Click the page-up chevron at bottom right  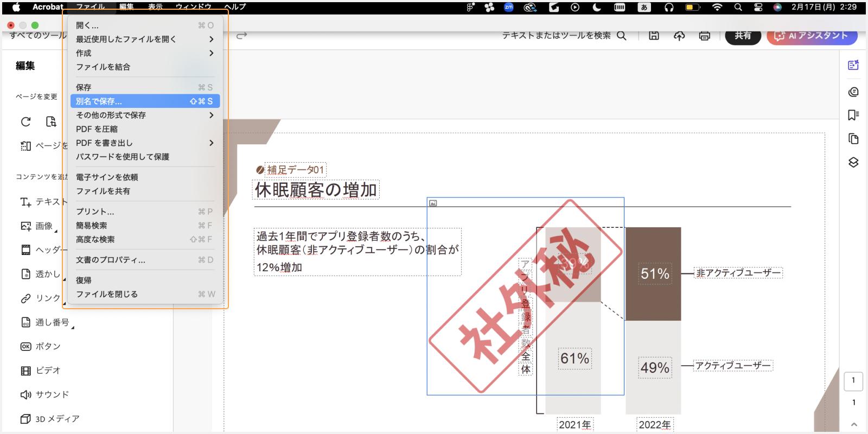[x=854, y=424]
